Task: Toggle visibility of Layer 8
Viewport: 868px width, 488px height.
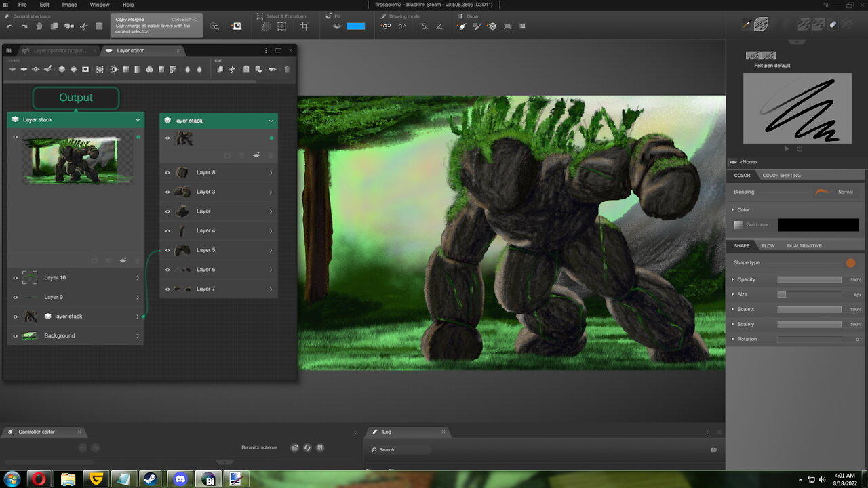Action: coord(167,173)
